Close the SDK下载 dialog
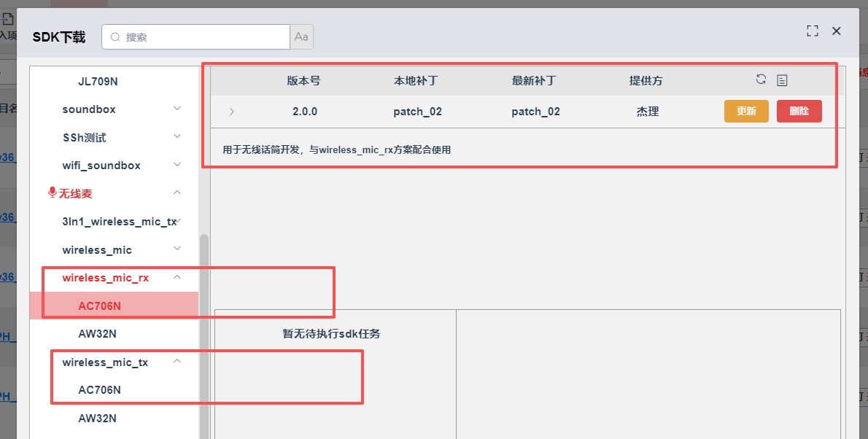868x439 pixels. (x=837, y=31)
